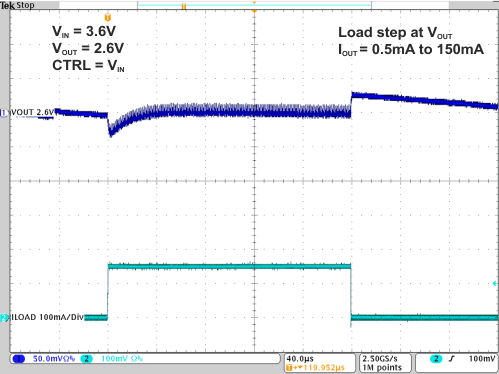Viewport: 499px width, 374px height.
Task: Click the record overview bar at top
Action: 254,5
